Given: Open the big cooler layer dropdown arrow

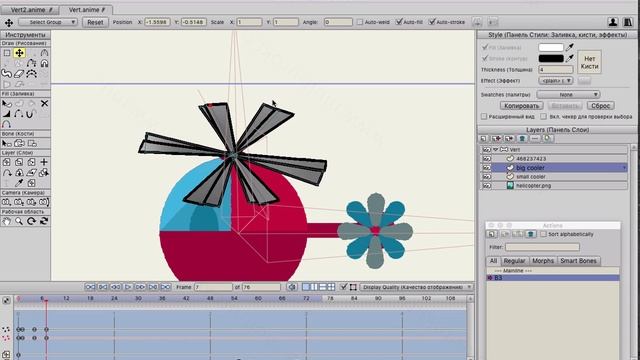Looking at the screenshot, I should coord(624,168).
